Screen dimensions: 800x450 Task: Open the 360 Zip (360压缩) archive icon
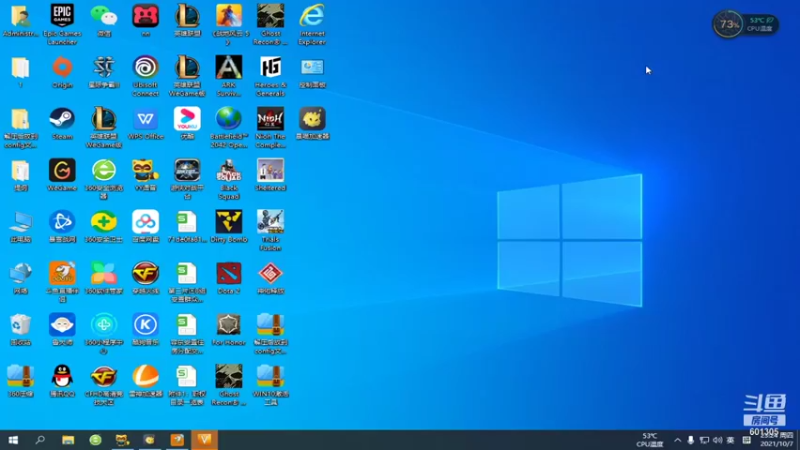coord(20,381)
